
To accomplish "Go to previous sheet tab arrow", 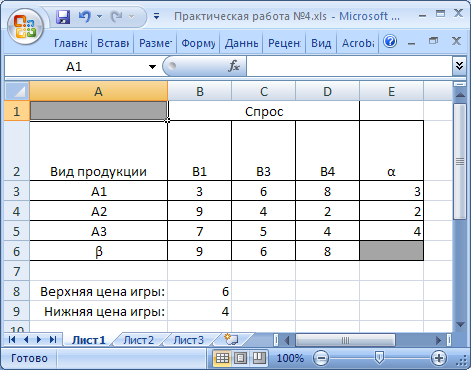I will pyautogui.click(x=26, y=340).
